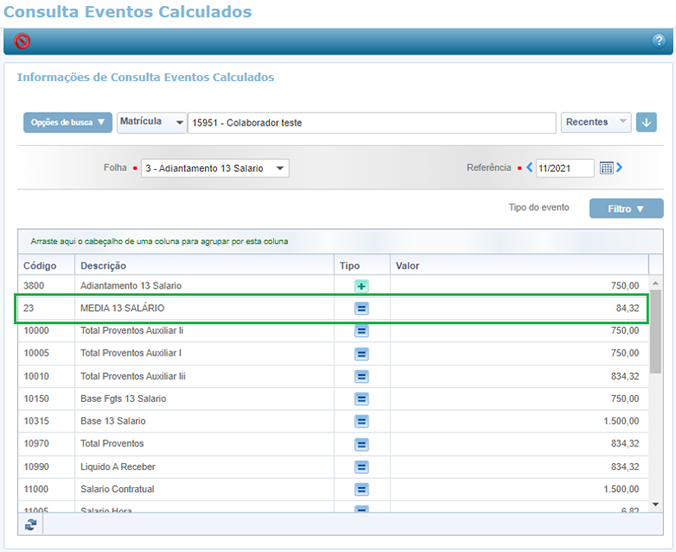Open the Matrícula search type dropdown
Screen dimensions: 676x552
point(152,122)
